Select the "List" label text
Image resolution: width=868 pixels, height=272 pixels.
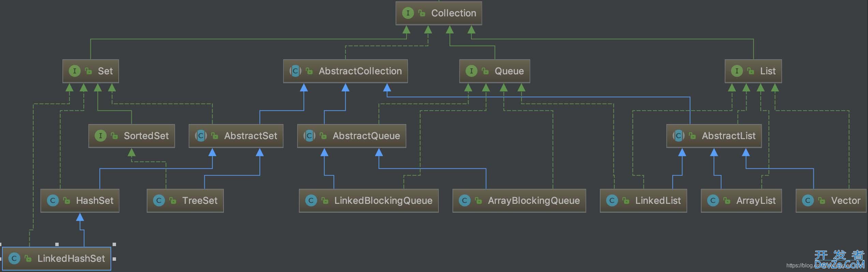tap(768, 71)
